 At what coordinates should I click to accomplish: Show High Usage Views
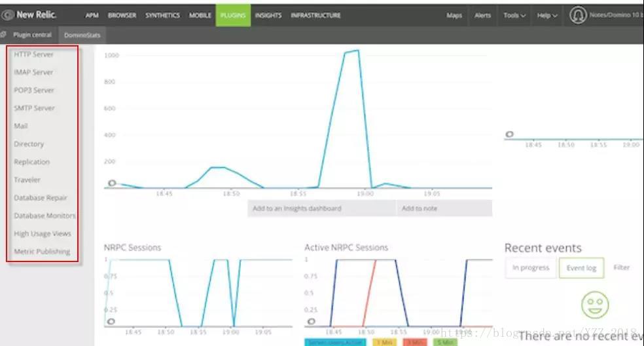pos(43,234)
